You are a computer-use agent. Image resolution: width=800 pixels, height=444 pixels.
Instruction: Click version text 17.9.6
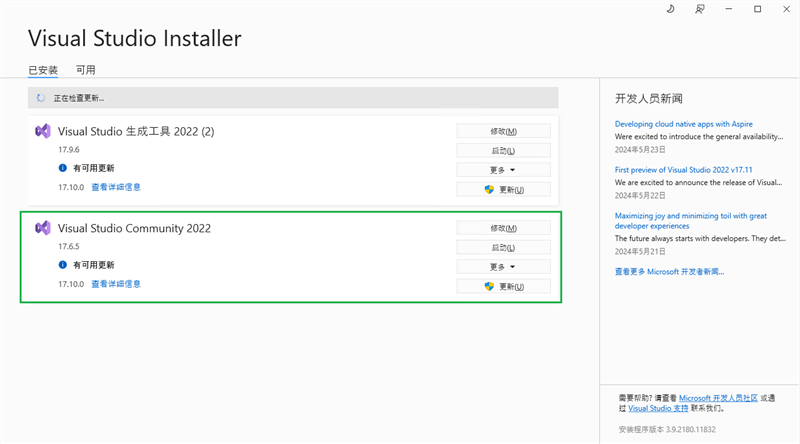(x=68, y=150)
